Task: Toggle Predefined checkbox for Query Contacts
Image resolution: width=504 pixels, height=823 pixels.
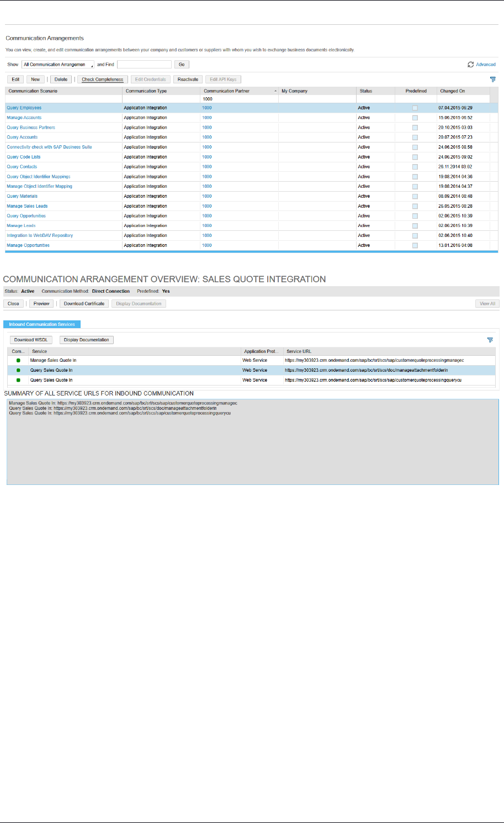Action: click(415, 167)
